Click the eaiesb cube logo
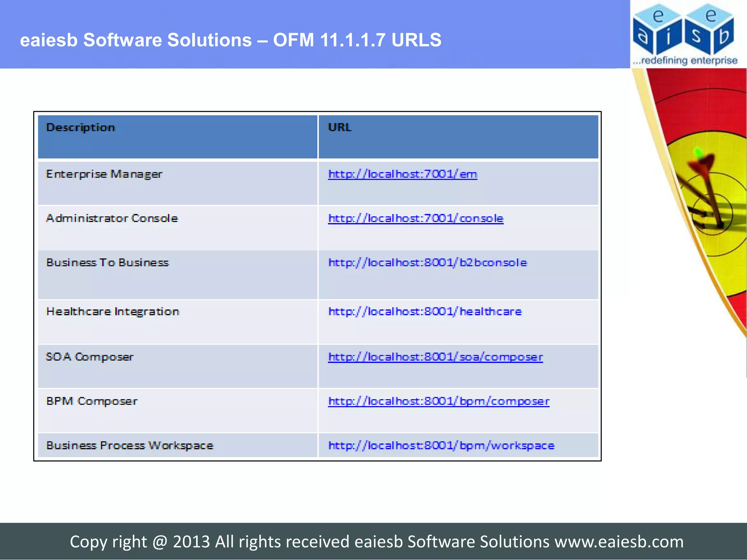Viewport: 747px width, 560px height. tap(684, 29)
